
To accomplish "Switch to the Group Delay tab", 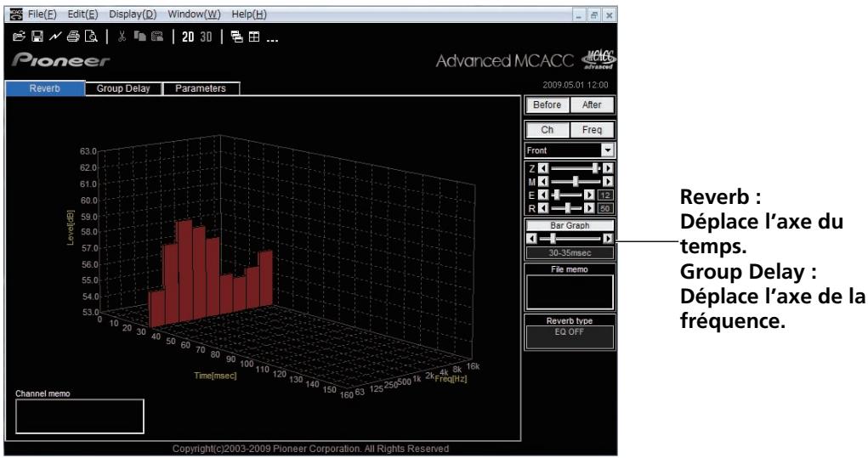I will (x=123, y=88).
